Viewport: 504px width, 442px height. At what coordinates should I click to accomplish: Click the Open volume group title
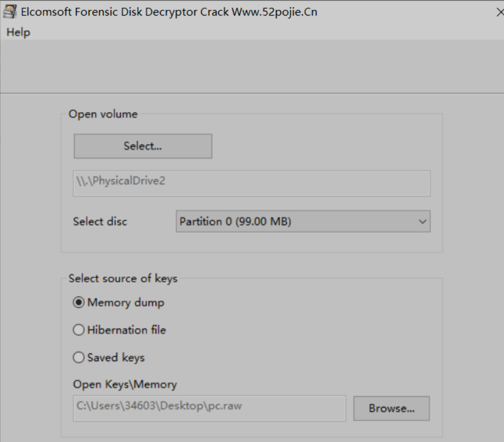(x=103, y=114)
